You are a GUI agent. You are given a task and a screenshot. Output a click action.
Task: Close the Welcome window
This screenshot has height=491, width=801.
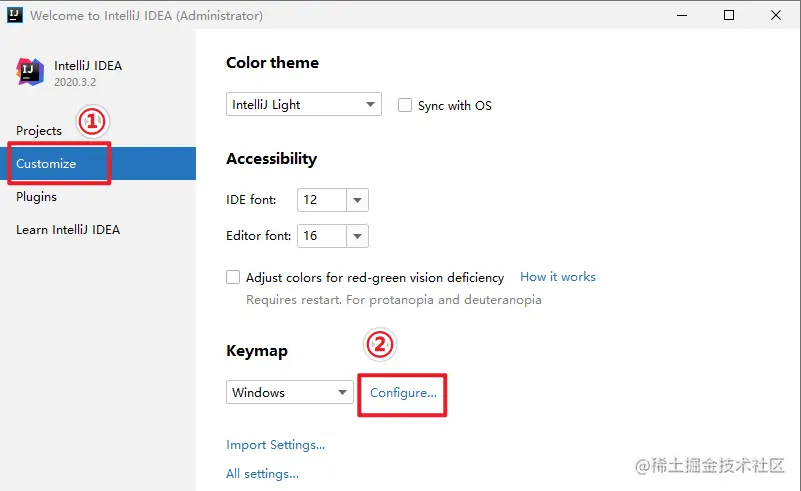coord(776,15)
